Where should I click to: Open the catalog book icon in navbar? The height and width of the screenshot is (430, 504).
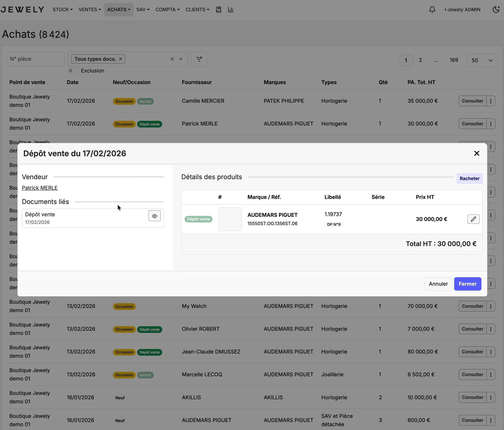coord(218,10)
